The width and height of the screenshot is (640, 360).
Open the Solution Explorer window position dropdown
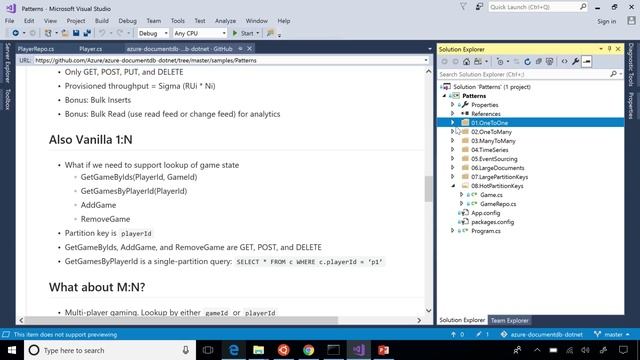tap(601, 49)
